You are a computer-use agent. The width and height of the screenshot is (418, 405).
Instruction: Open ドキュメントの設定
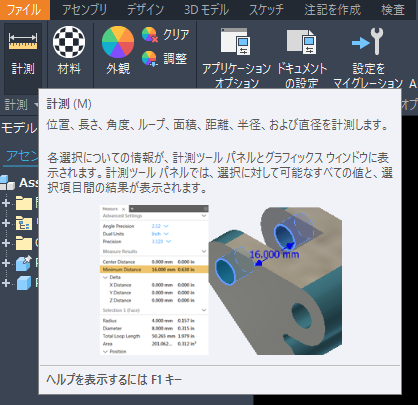[x=302, y=57]
